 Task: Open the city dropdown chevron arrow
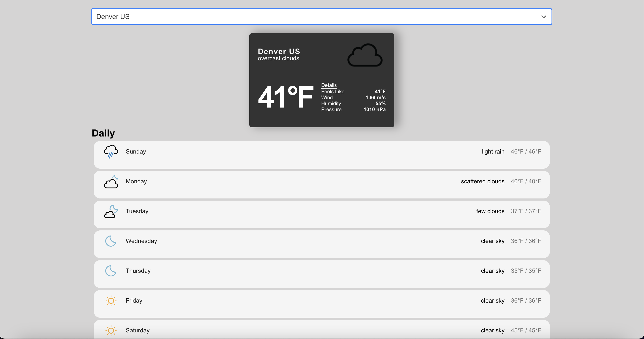pos(543,17)
